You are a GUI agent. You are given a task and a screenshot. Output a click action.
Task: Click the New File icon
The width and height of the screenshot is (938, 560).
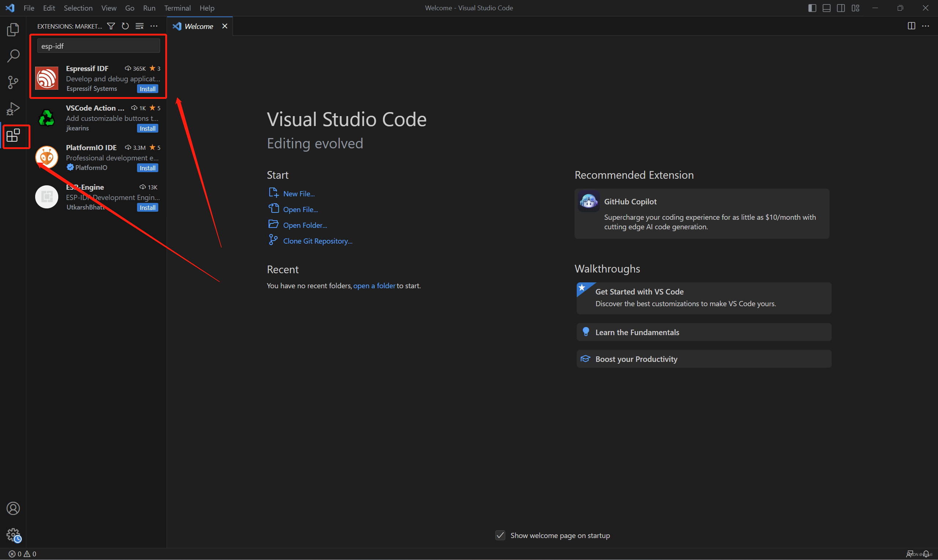pyautogui.click(x=273, y=193)
